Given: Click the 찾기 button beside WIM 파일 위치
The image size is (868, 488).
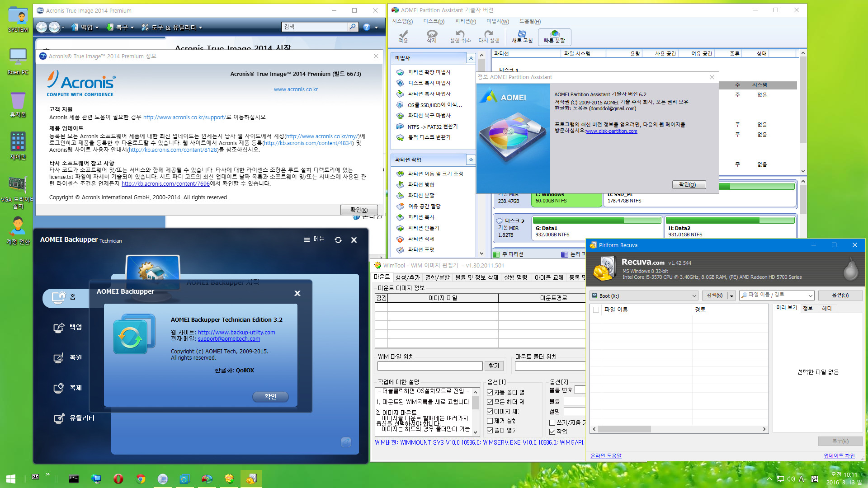Looking at the screenshot, I should pyautogui.click(x=494, y=366).
